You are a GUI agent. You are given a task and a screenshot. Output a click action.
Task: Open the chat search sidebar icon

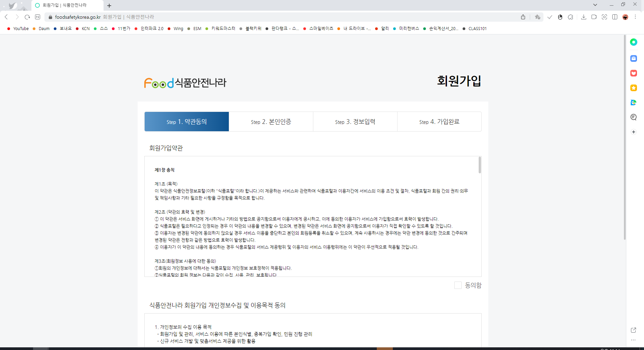point(634,117)
